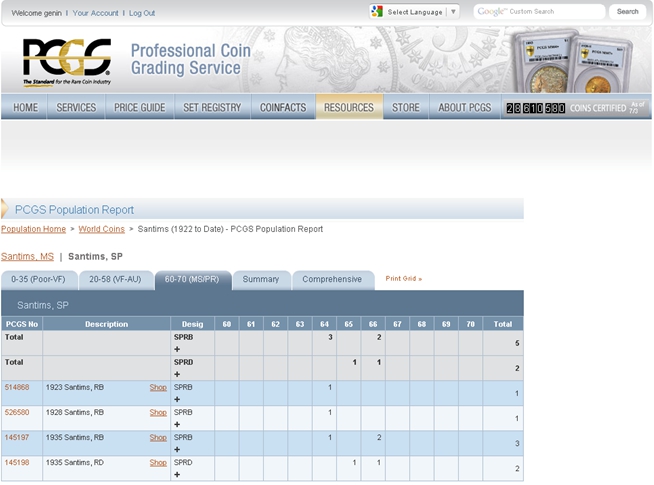Screen dimensions: 654x485
Task: Select the 0-35 (Poor-VF) tab
Action: [39, 280]
